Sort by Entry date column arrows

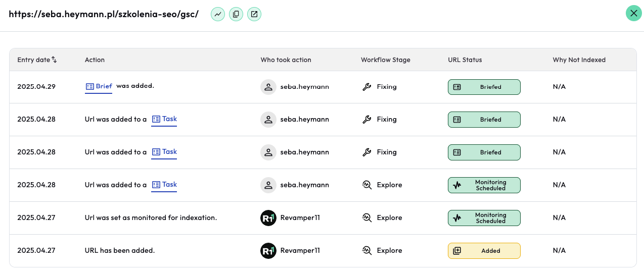point(54,60)
